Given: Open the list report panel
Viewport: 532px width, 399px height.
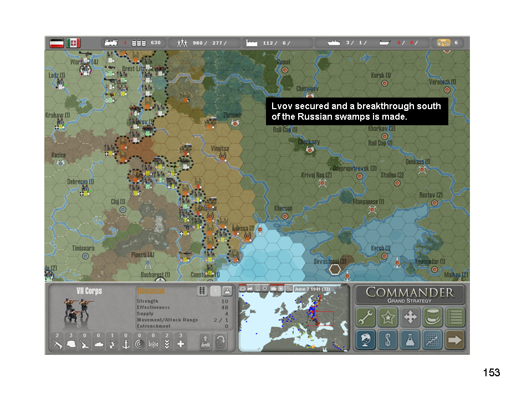Looking at the screenshot, I should [455, 318].
